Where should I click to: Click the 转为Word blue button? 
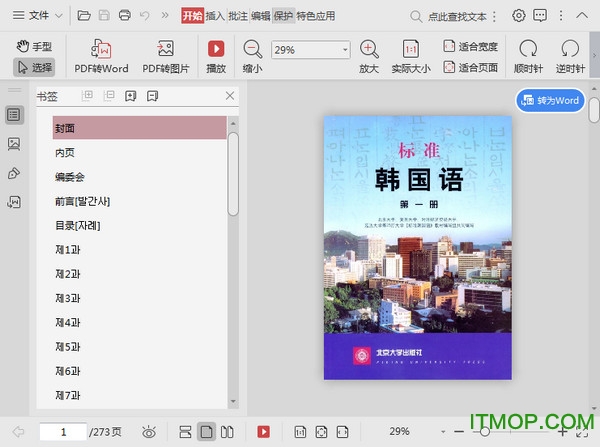click(x=550, y=100)
